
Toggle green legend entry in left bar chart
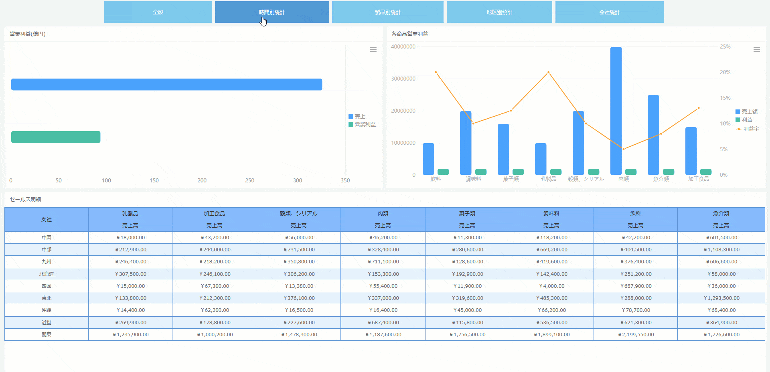pyautogui.click(x=362, y=125)
